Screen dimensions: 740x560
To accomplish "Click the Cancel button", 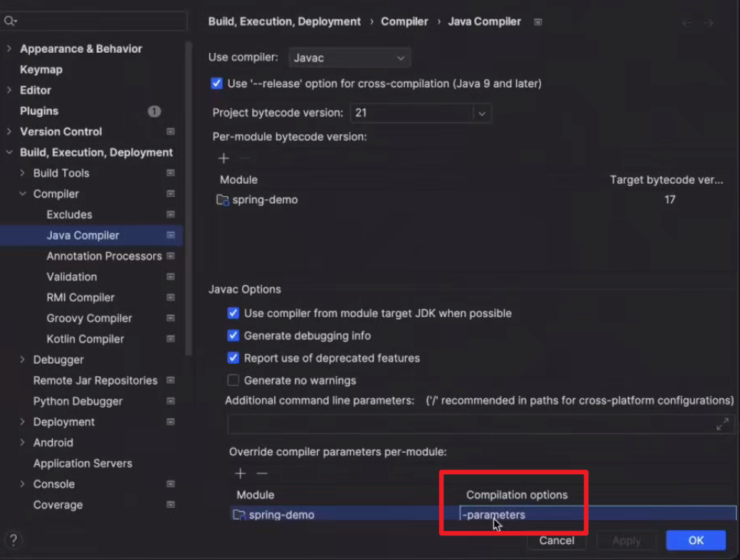I will tap(556, 540).
